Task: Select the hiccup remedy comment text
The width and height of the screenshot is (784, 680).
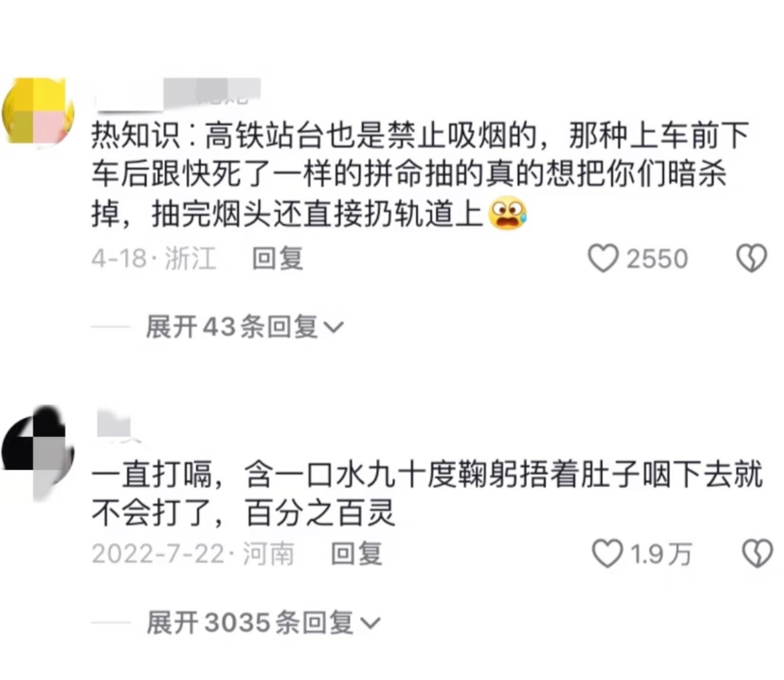Action: pyautogui.click(x=427, y=494)
